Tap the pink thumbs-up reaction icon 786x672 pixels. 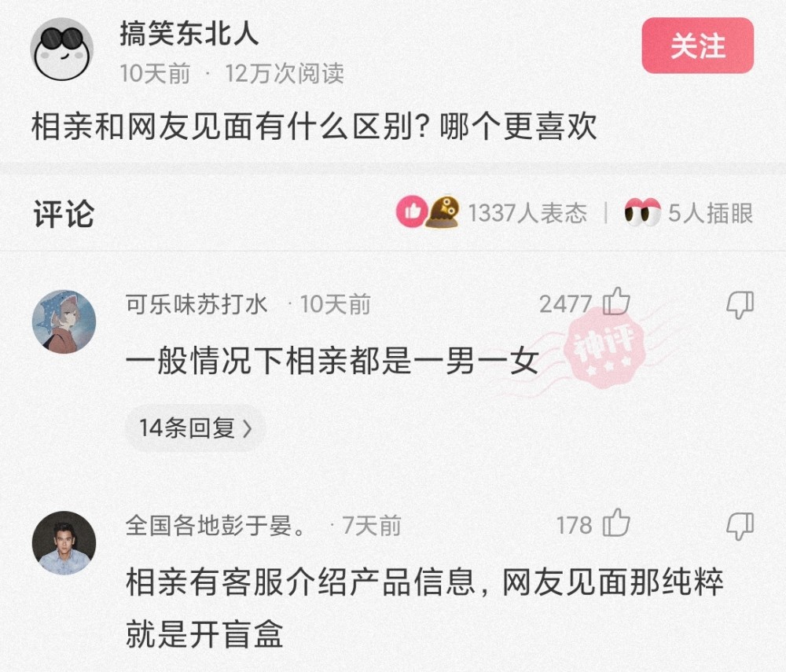pyautogui.click(x=412, y=211)
